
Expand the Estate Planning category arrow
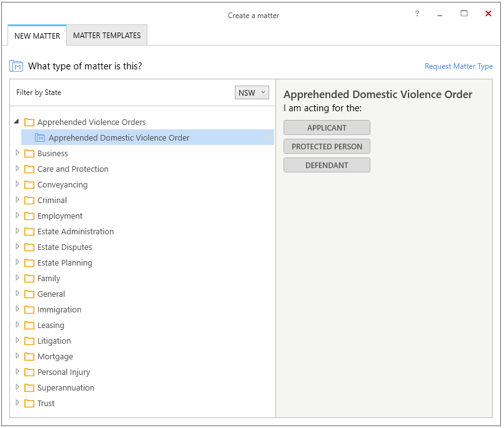tap(17, 262)
